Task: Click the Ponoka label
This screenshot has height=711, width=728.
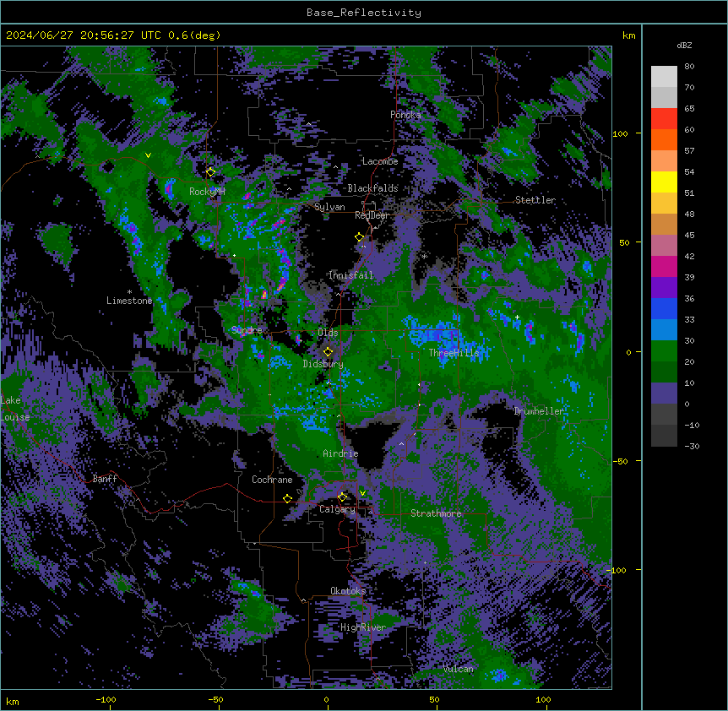Action: tap(405, 115)
